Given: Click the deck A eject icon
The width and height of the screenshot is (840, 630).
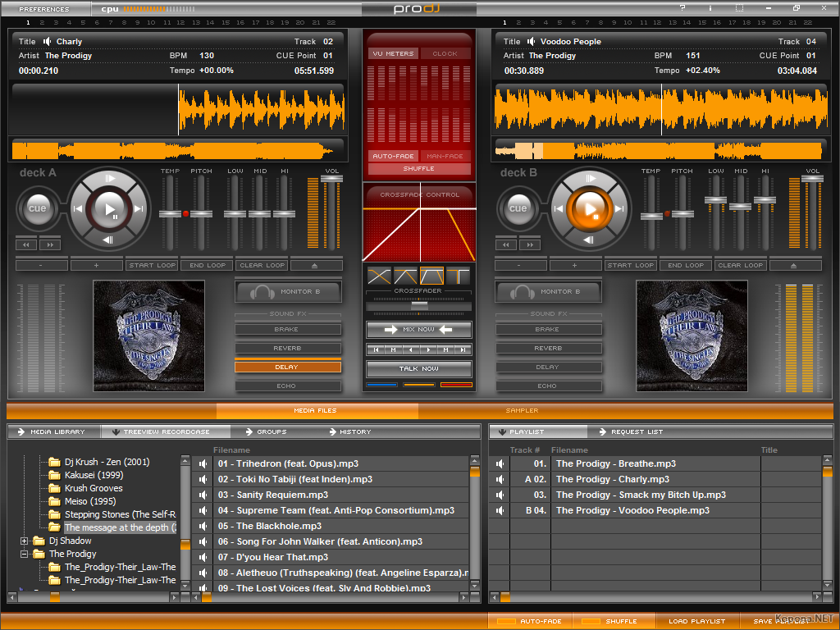Looking at the screenshot, I should (x=316, y=265).
